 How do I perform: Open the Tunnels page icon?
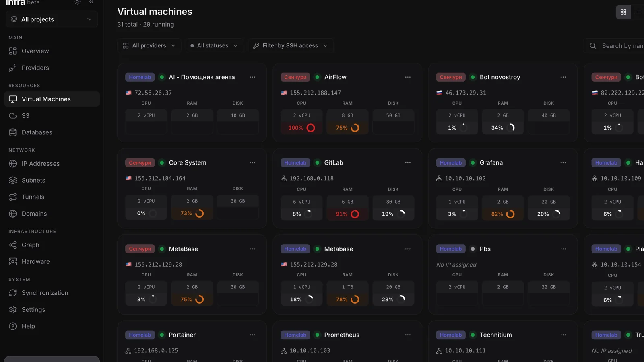13,197
